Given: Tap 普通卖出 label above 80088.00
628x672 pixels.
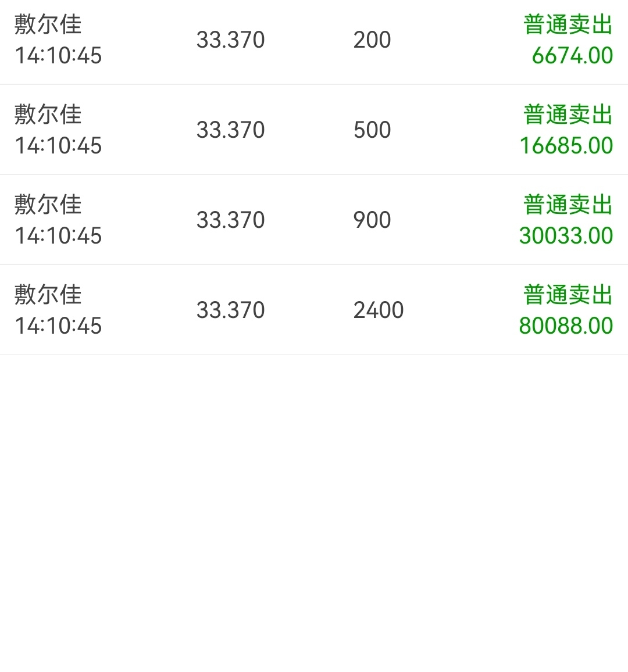Looking at the screenshot, I should pos(568,294).
